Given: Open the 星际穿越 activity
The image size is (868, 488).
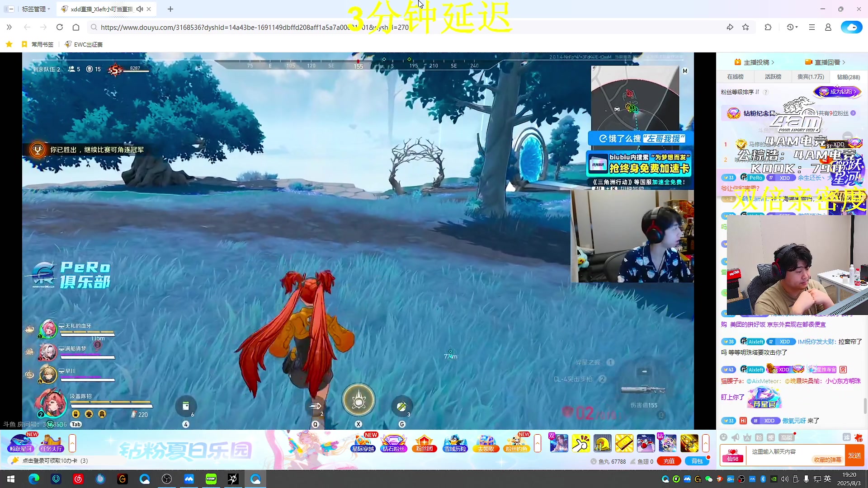Looking at the screenshot, I should pyautogui.click(x=363, y=443).
